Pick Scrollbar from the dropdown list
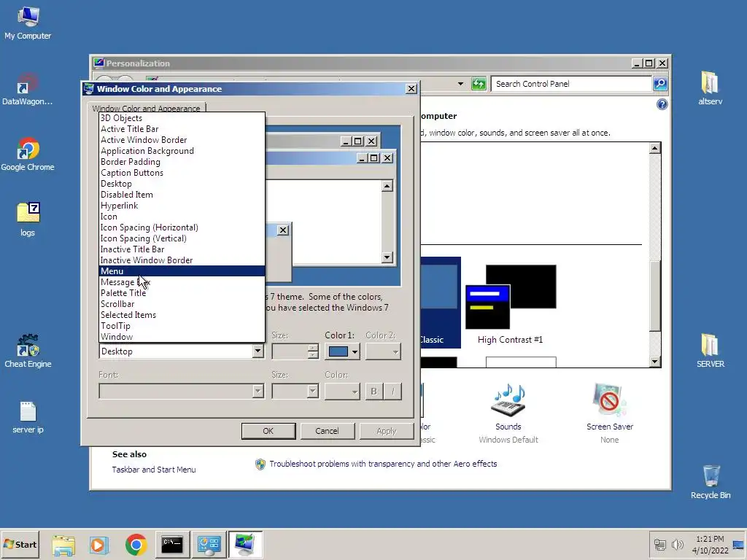The image size is (747, 560). tap(182, 304)
